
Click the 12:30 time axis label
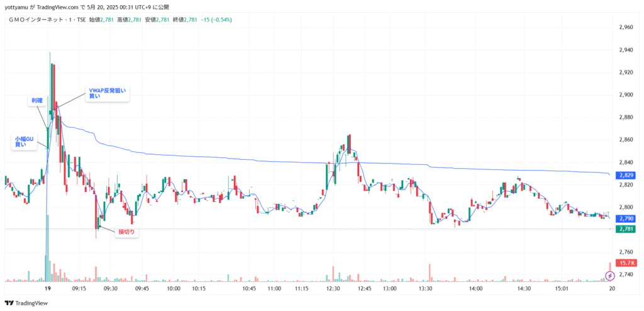[x=333, y=289]
